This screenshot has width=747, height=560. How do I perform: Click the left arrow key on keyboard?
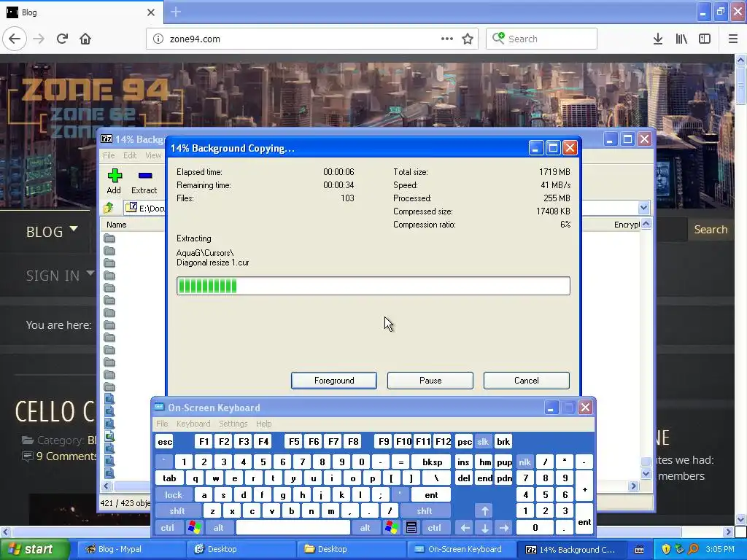(x=465, y=528)
